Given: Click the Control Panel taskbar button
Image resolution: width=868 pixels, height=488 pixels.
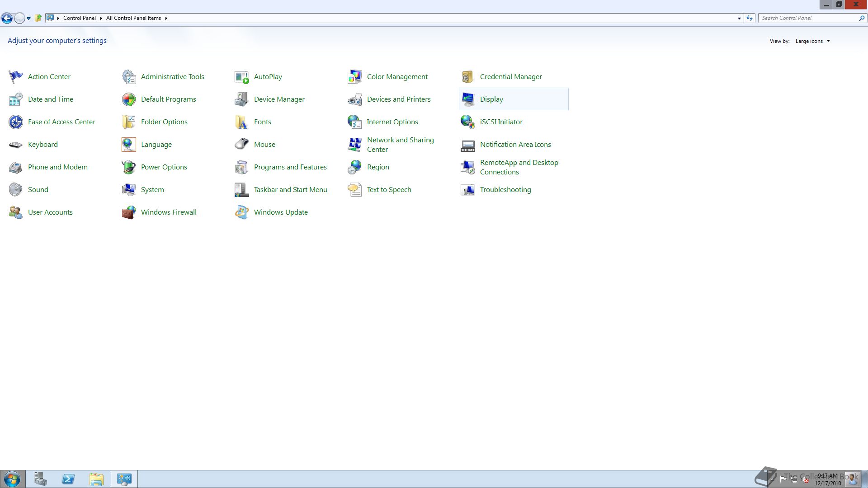Looking at the screenshot, I should pos(124,479).
